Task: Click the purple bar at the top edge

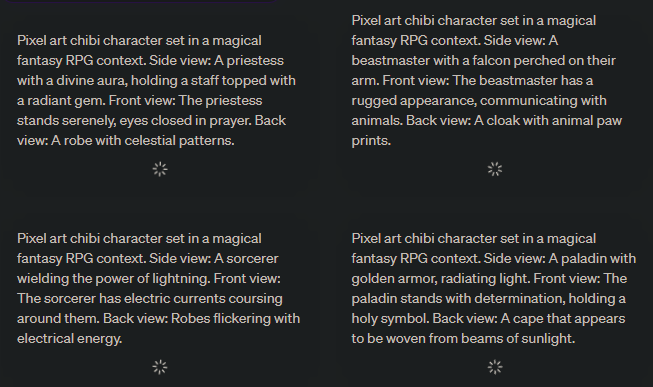Action: (142, 1)
